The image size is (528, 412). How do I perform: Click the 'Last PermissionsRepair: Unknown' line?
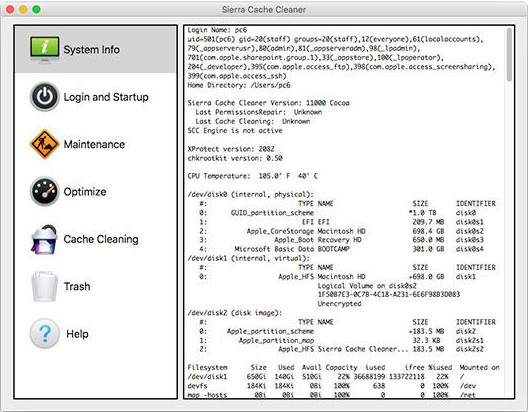[x=259, y=112]
